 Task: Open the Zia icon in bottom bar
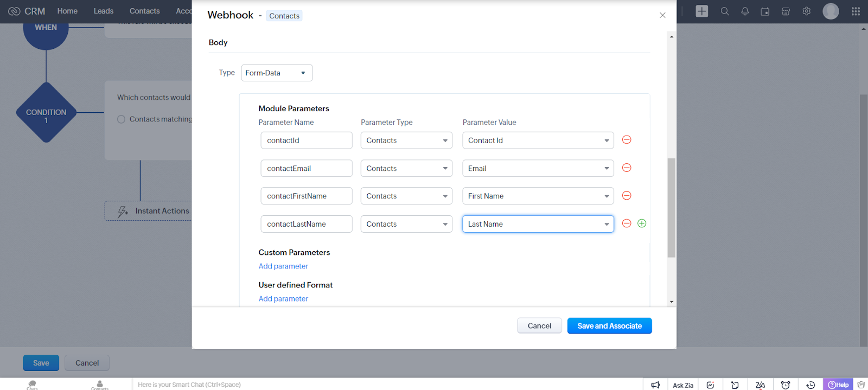tap(760, 385)
